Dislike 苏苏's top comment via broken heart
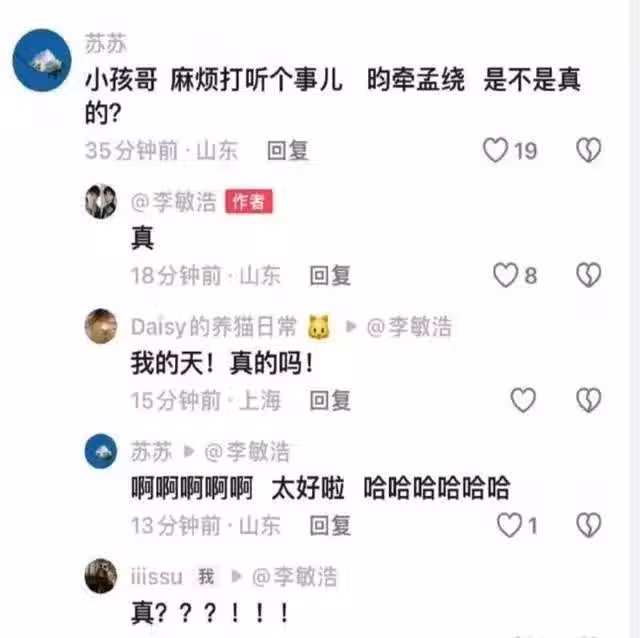Viewport: 640px width, 638px height. pos(589,150)
